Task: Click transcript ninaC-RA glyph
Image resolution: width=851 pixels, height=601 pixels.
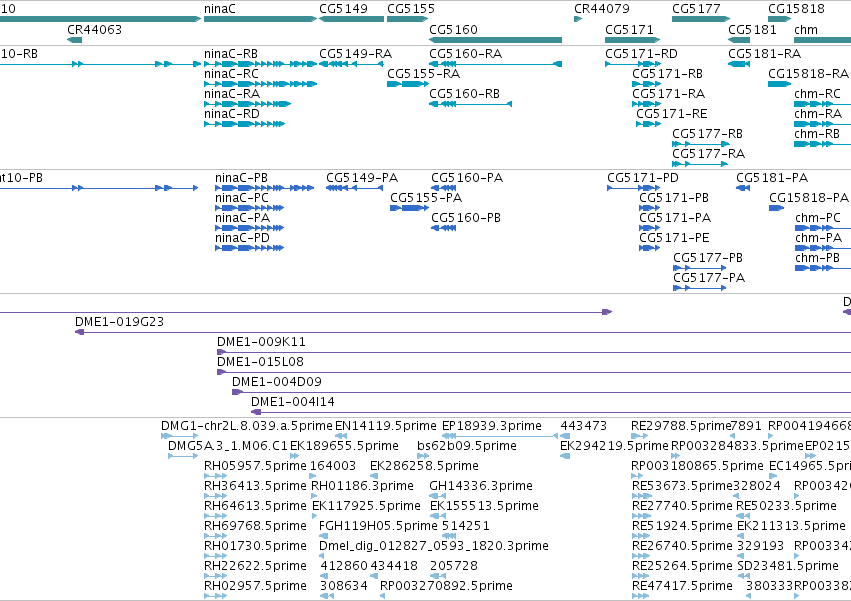Action: click(247, 104)
